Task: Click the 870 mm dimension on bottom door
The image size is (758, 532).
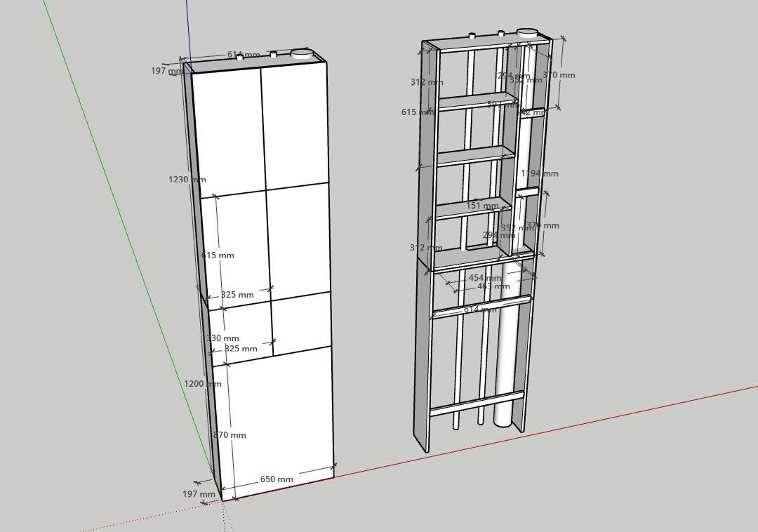Action: 230,435
